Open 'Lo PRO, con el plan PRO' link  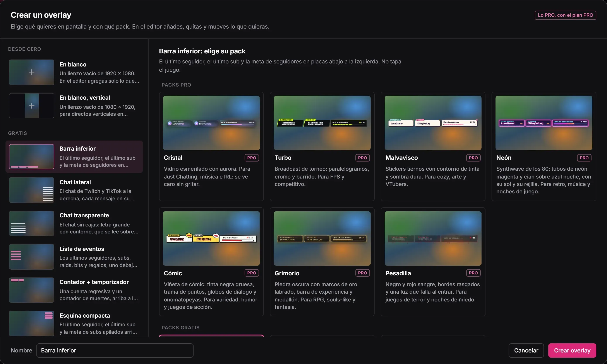click(x=566, y=15)
